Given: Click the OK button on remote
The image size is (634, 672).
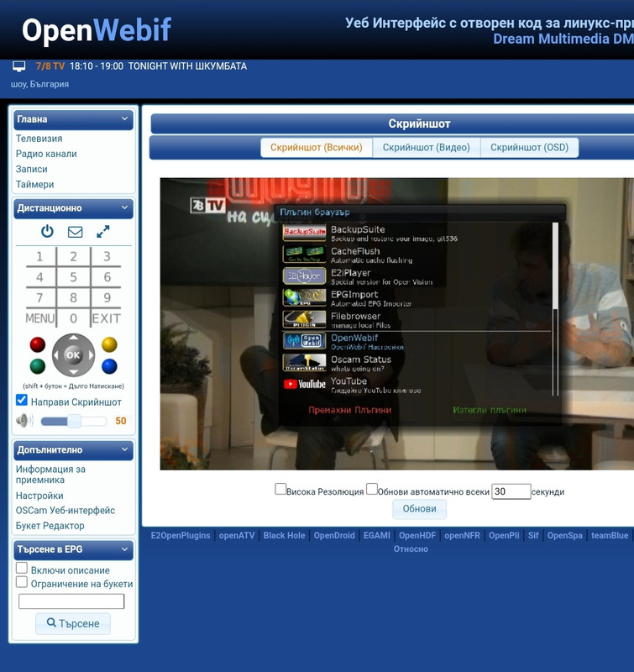Looking at the screenshot, I should [73, 354].
